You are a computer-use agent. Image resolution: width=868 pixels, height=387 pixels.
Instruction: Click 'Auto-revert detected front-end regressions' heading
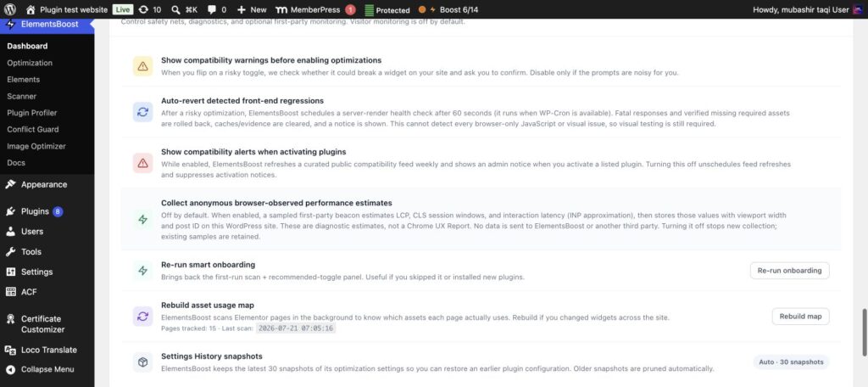tap(242, 100)
